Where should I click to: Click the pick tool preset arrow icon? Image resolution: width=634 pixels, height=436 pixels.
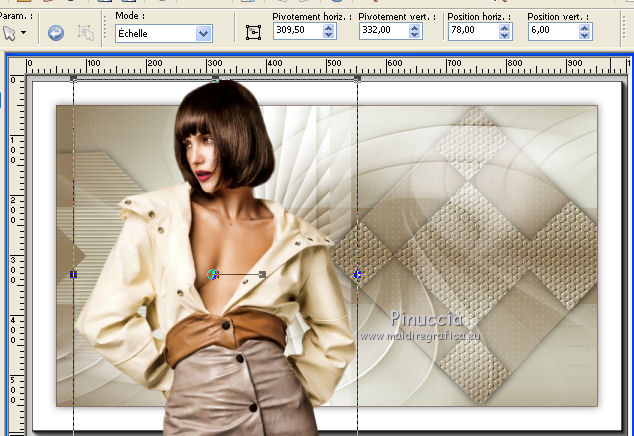(9, 33)
